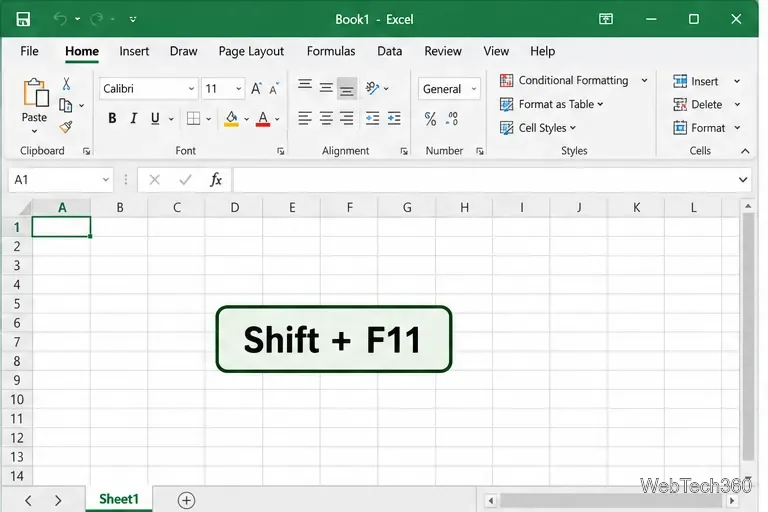The height and width of the screenshot is (512, 768).
Task: Open the Calibri font name dropdown
Action: pyautogui.click(x=192, y=89)
